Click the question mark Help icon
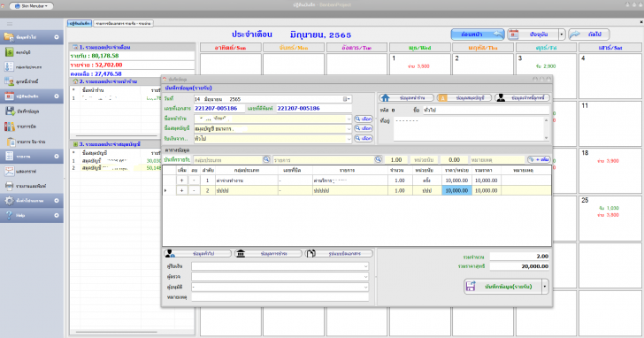 9,215
